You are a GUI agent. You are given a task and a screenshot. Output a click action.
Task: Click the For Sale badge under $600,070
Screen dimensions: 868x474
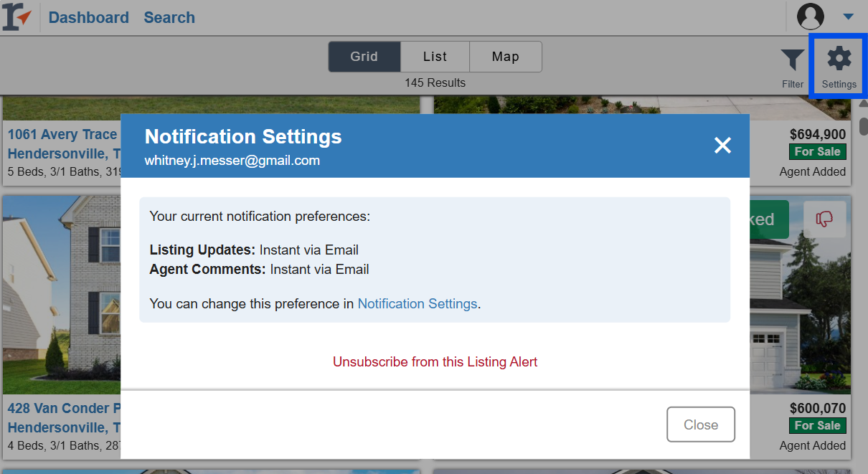(x=817, y=426)
